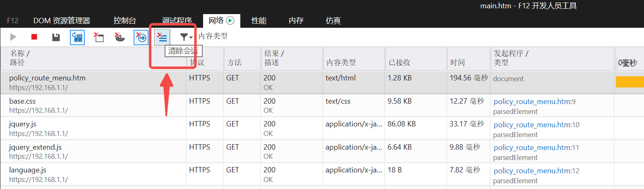Click the greyed-out start profiling play icon

[x=13, y=37]
